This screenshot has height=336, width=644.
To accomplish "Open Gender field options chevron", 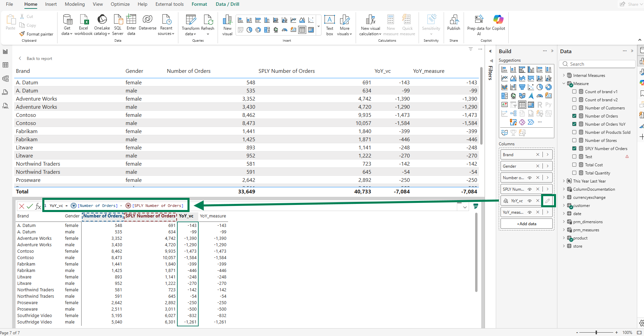I will pyautogui.click(x=548, y=166).
